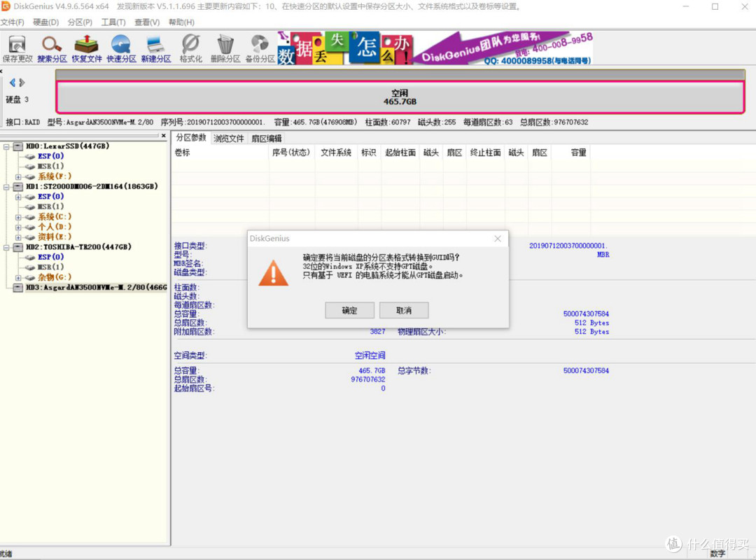Click the Save Changes (保存更改) toolbar icon
The image size is (756, 560).
[x=17, y=49]
